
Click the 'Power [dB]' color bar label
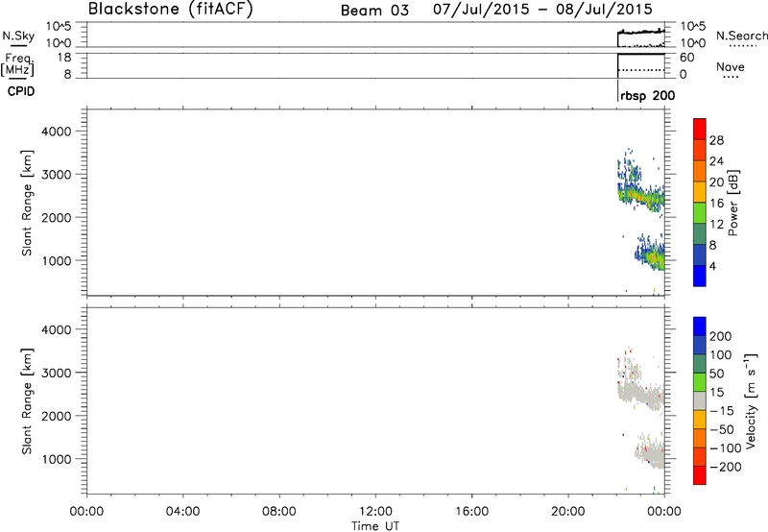point(732,203)
